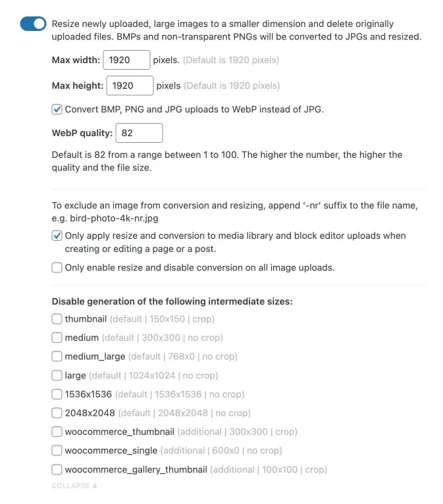
Task: Toggle off the image resize switch
Action: [x=33, y=24]
